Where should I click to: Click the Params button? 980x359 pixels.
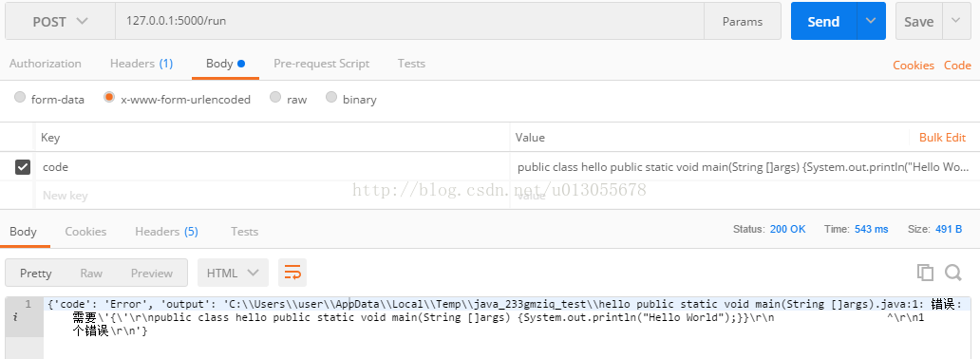743,21
